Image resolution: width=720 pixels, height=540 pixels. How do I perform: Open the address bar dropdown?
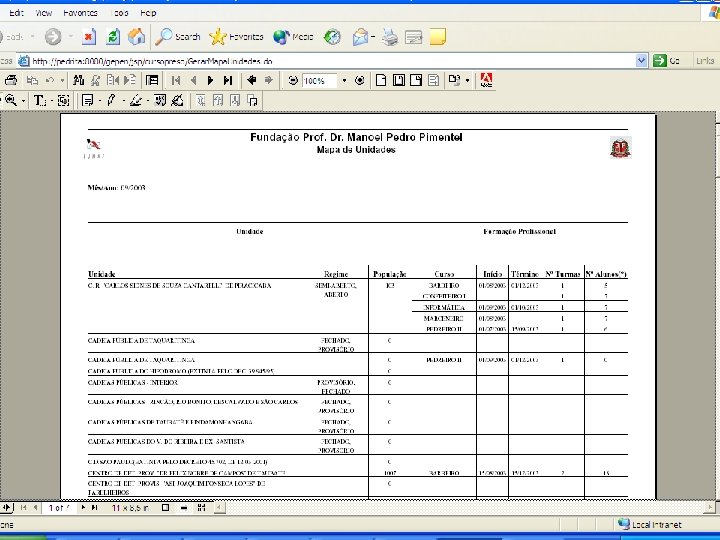tap(641, 61)
